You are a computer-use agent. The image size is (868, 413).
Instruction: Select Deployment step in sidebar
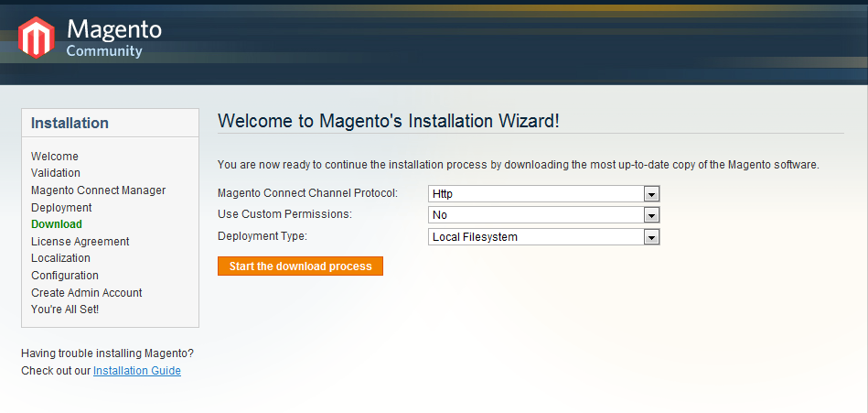(x=61, y=207)
